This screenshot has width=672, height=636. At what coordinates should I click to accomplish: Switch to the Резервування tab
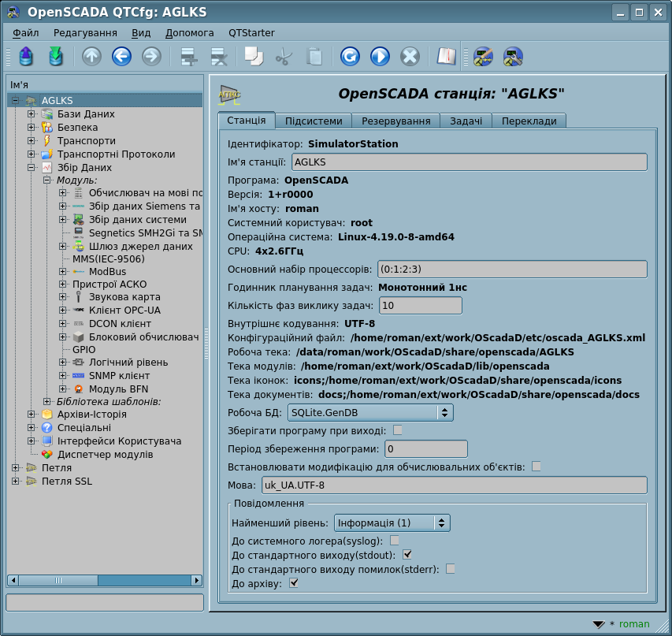396,121
